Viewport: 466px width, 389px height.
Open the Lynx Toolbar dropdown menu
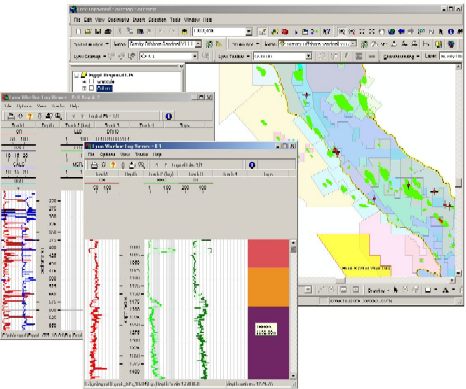[x=234, y=56]
